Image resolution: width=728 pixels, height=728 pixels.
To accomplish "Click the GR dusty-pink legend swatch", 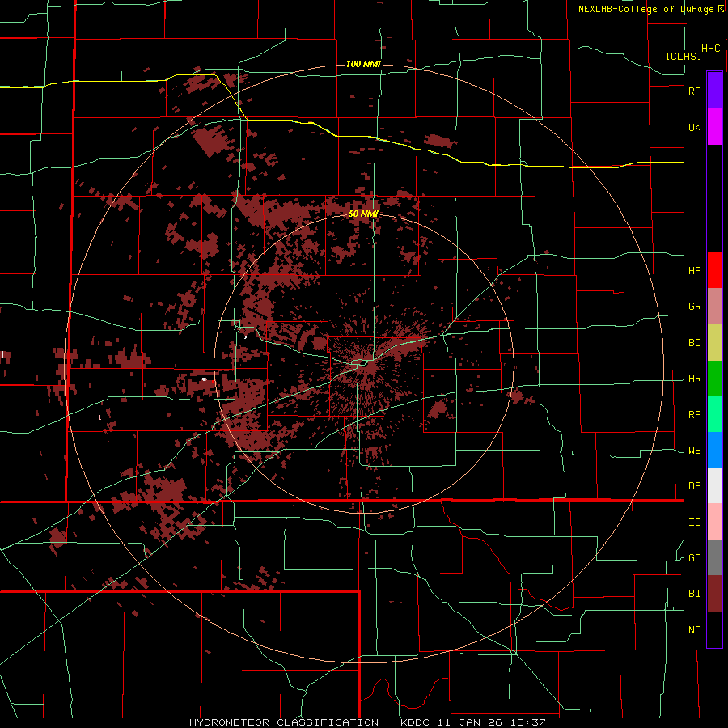I will [x=714, y=307].
